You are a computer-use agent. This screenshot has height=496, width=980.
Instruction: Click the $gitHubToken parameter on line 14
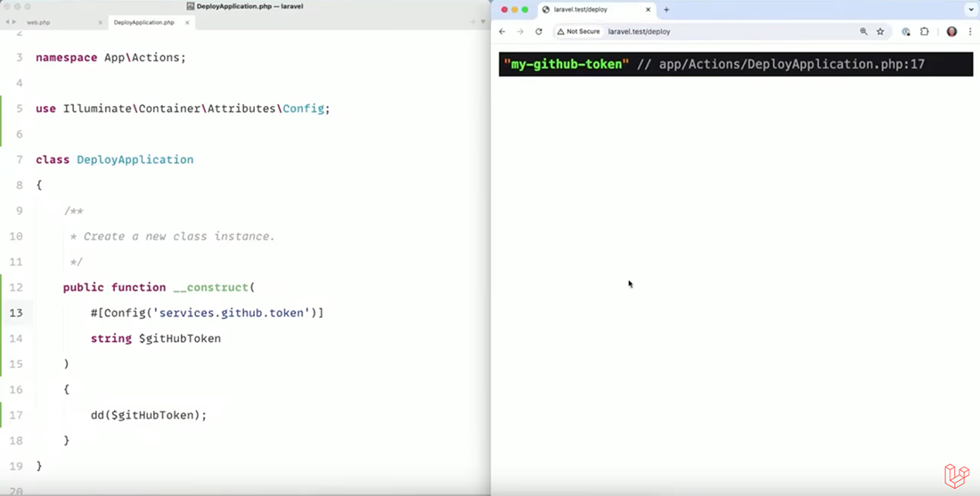(180, 338)
